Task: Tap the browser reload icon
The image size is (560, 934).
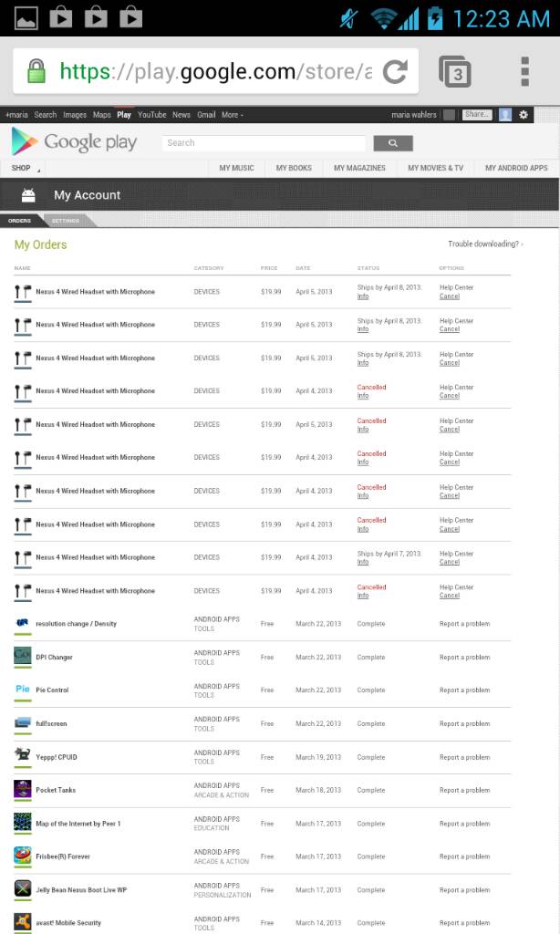Action: 395,71
